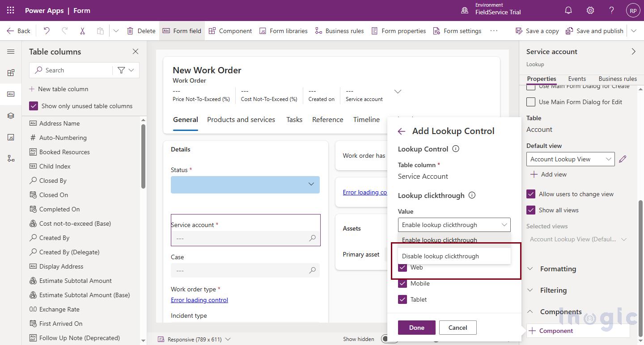
Task: Expand the Formatting section
Action: pyautogui.click(x=530, y=269)
